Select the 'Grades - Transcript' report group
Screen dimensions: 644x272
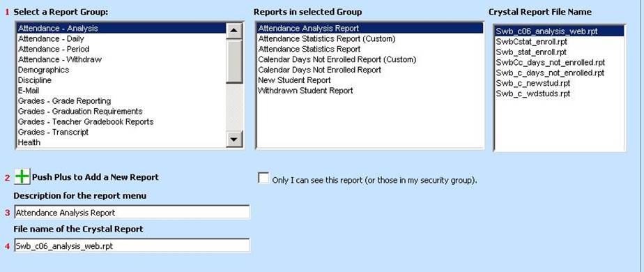(x=121, y=132)
